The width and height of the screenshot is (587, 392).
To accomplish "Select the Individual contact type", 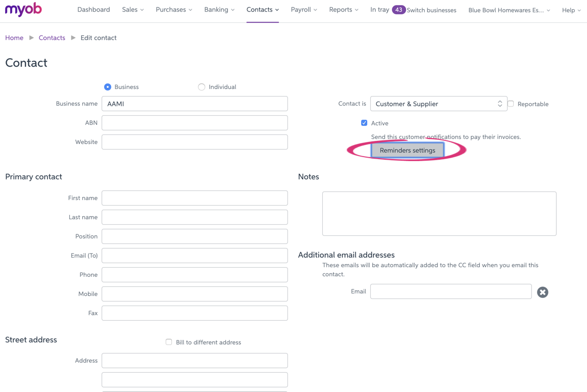I will [202, 87].
